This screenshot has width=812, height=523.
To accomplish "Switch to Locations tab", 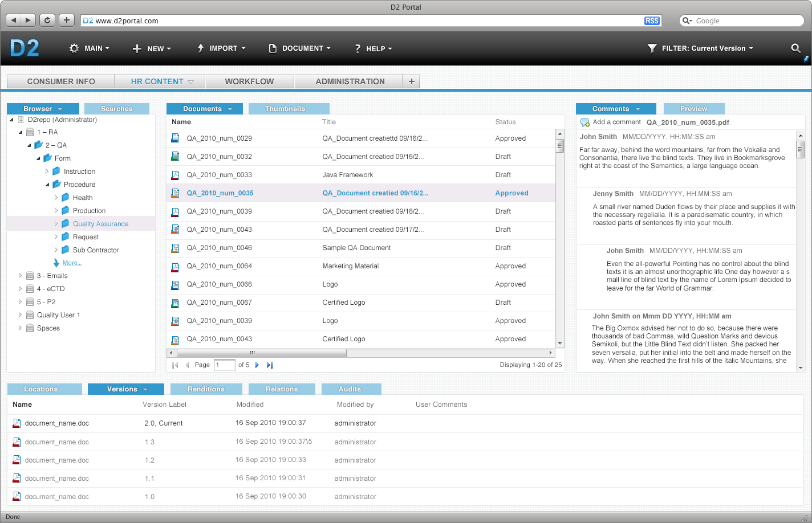I will tap(44, 389).
